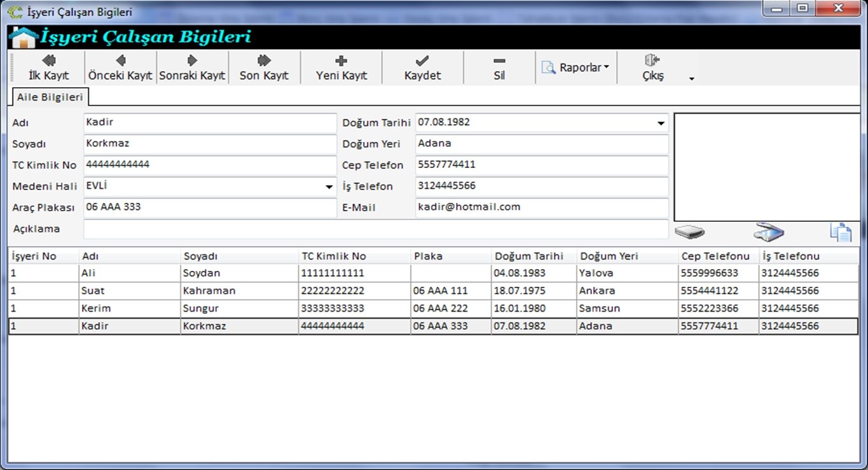
Task: Click the E-Mail input field
Action: (x=541, y=207)
